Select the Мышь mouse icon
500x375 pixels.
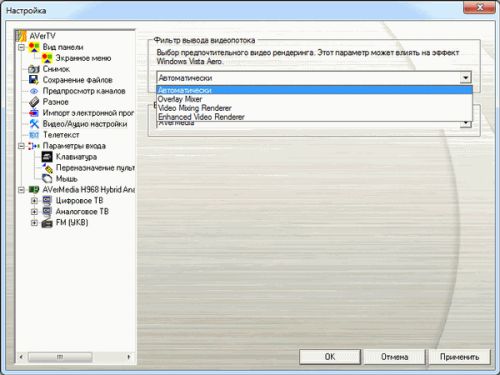pos(47,179)
